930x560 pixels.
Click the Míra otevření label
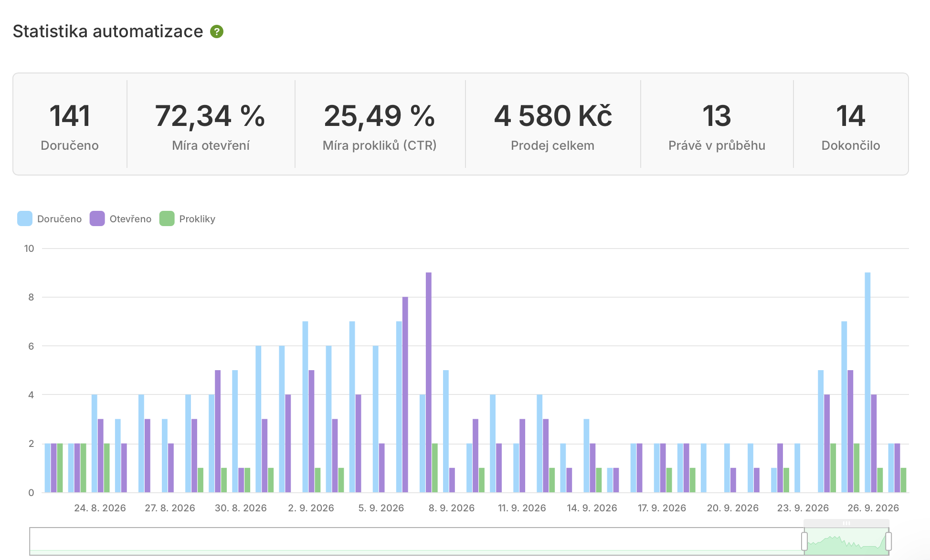(211, 145)
